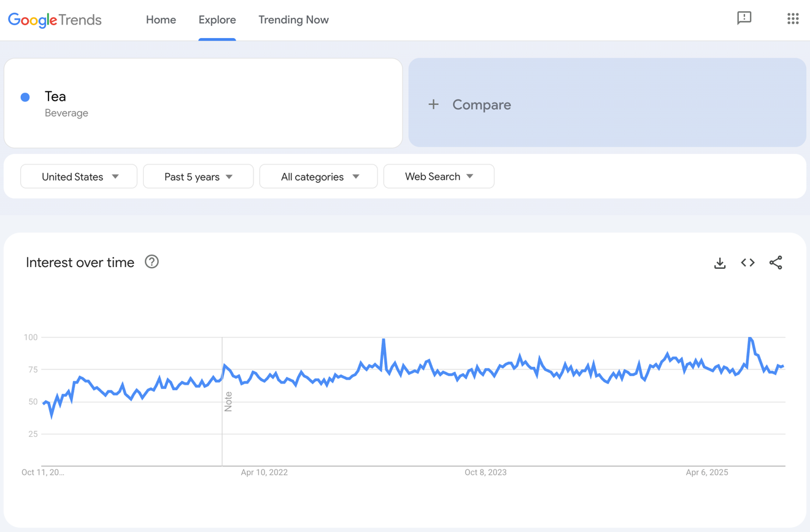Open the Web Search type dropdown
Screen dimensions: 810x532
[438, 176]
